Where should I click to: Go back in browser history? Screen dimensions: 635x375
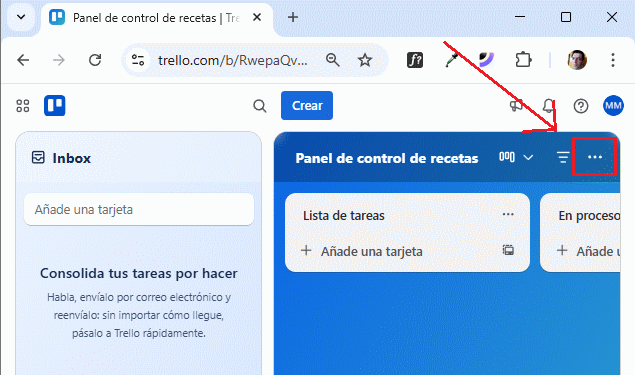pyautogui.click(x=23, y=60)
